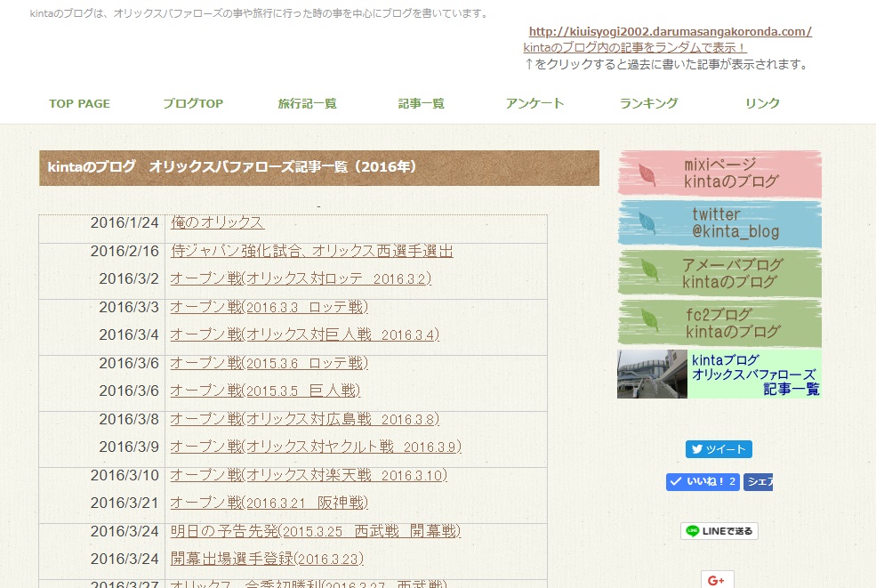Click the green fc2ブログ kintaのブログ banner
Viewport: 876px width, 588px height.
[719, 323]
